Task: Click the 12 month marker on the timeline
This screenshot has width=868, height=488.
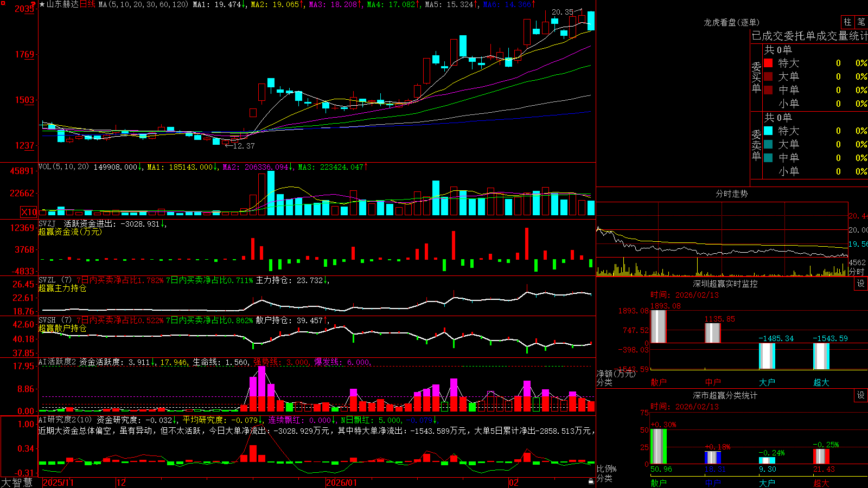Action: click(122, 483)
